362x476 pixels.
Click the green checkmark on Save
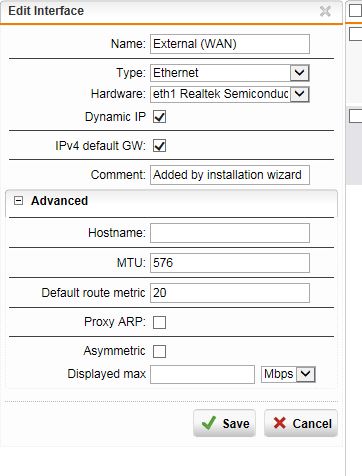pyautogui.click(x=209, y=423)
